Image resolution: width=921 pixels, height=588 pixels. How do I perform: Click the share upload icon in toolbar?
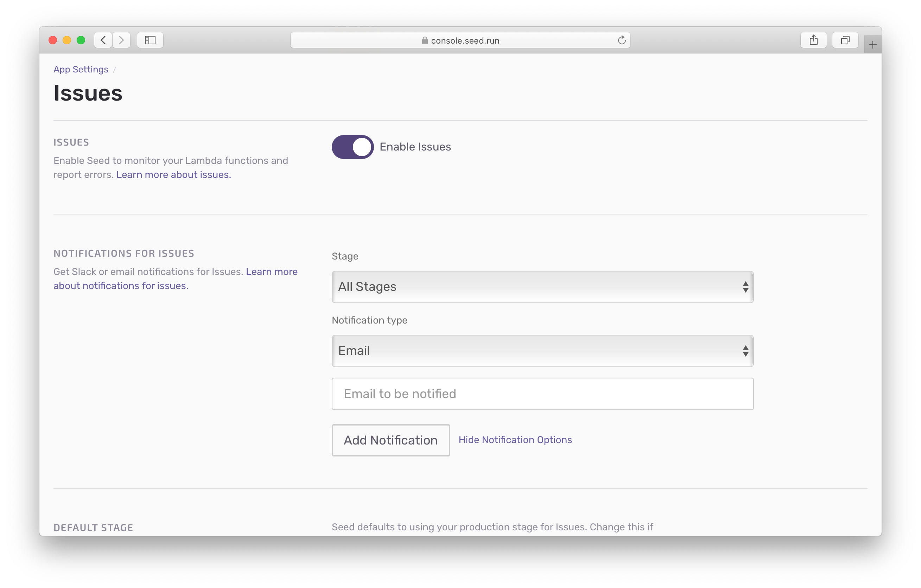coord(813,40)
